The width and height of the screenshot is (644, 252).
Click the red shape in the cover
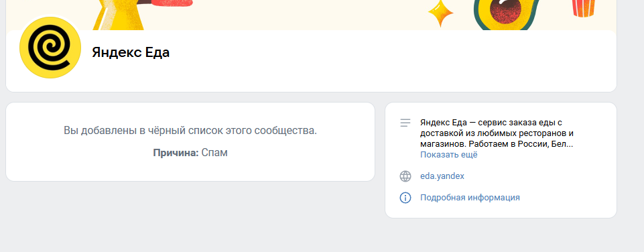click(171, 3)
